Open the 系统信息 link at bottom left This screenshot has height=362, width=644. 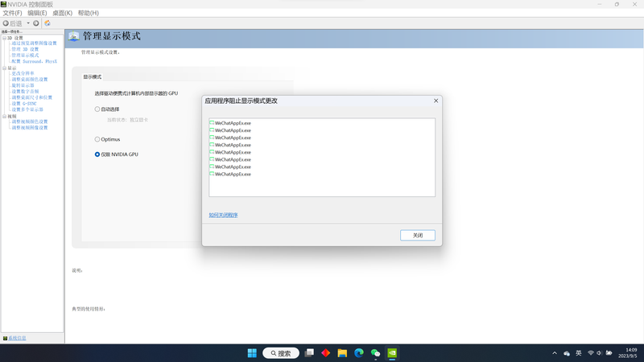point(17,338)
